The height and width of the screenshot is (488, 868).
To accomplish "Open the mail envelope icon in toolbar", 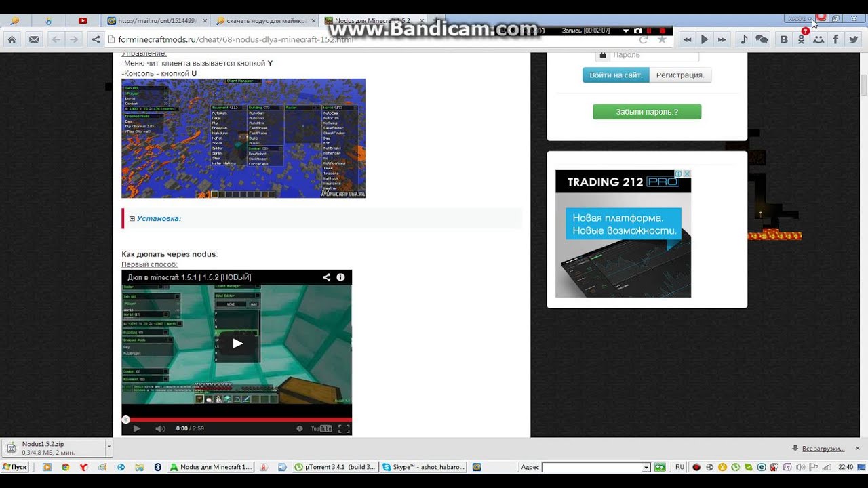I will click(x=34, y=39).
